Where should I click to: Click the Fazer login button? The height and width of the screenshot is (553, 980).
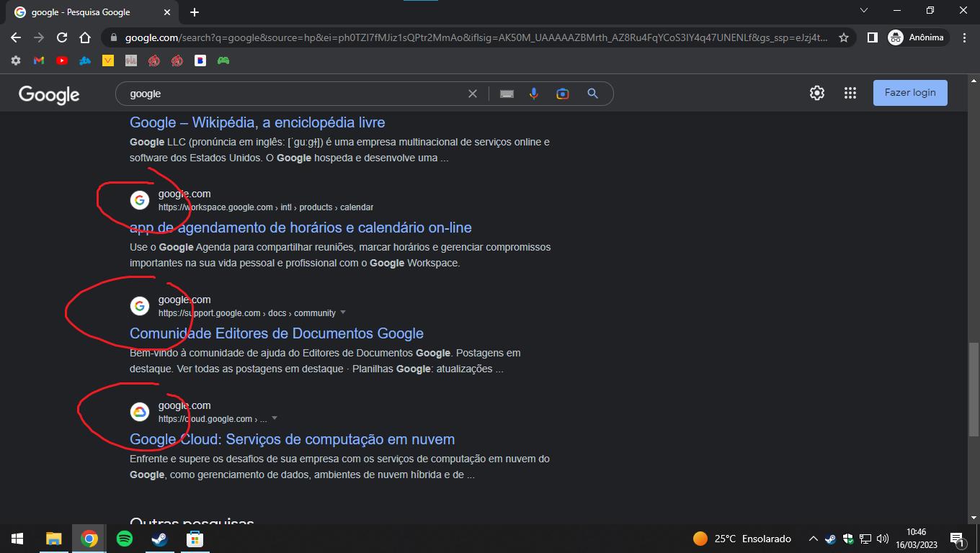[910, 93]
